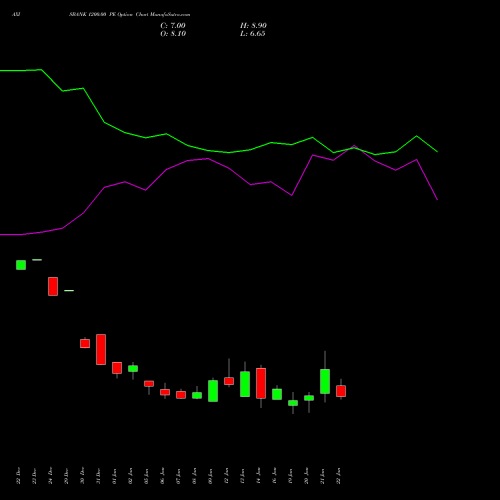Click the green indicator line's last point
The height and width of the screenshot is (500, 500).
(x=437, y=152)
